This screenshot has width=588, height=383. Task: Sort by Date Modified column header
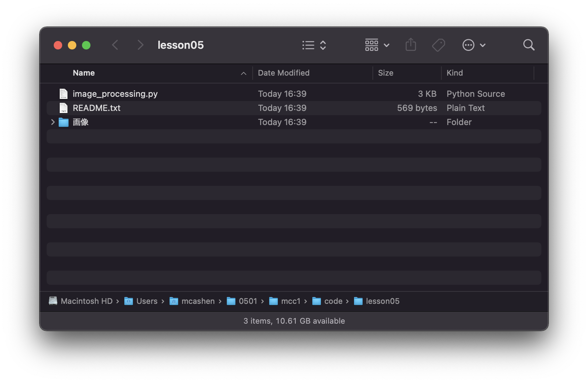(x=283, y=73)
